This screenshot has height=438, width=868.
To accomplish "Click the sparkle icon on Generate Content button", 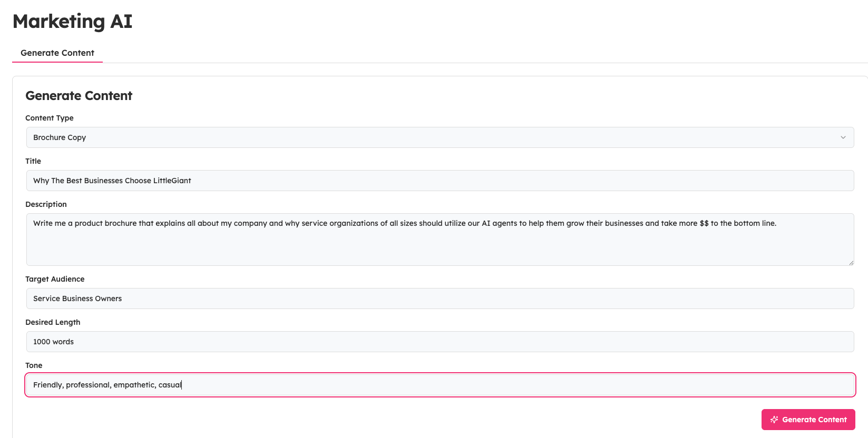I will pyautogui.click(x=774, y=420).
